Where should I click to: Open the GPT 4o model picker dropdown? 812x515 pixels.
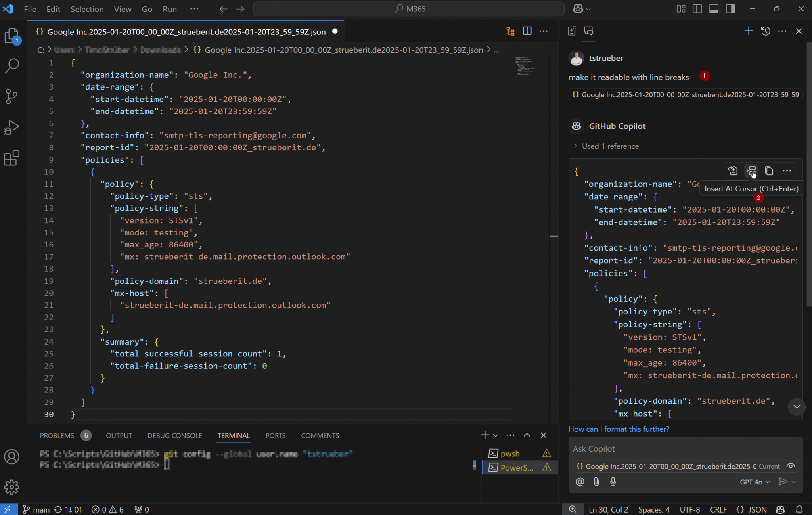click(x=755, y=482)
